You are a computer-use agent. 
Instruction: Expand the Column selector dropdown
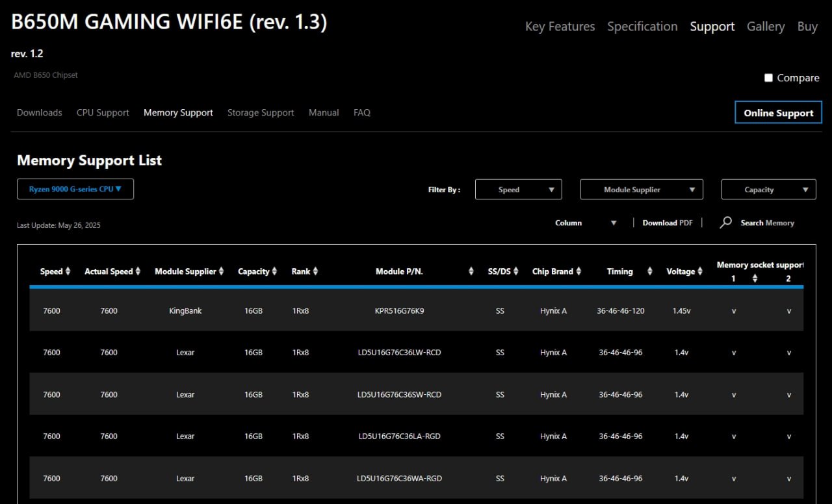tap(586, 223)
